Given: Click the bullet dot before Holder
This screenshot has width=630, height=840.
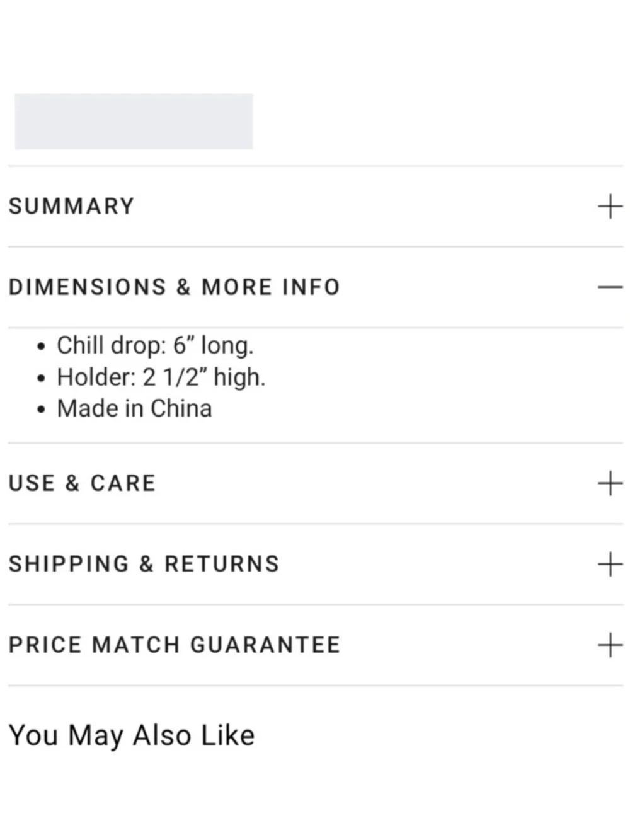Looking at the screenshot, I should point(41,379).
